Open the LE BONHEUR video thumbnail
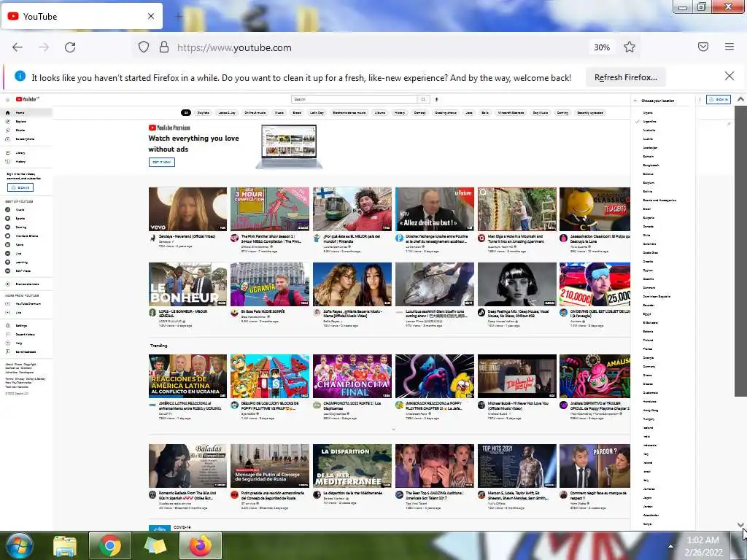The width and height of the screenshot is (747, 560). [x=187, y=284]
